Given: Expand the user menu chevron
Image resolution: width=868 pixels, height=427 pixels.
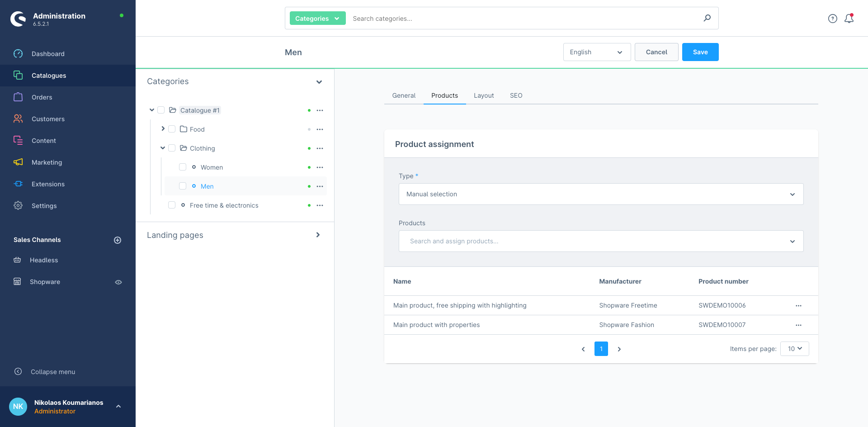Looking at the screenshot, I should click(x=118, y=406).
